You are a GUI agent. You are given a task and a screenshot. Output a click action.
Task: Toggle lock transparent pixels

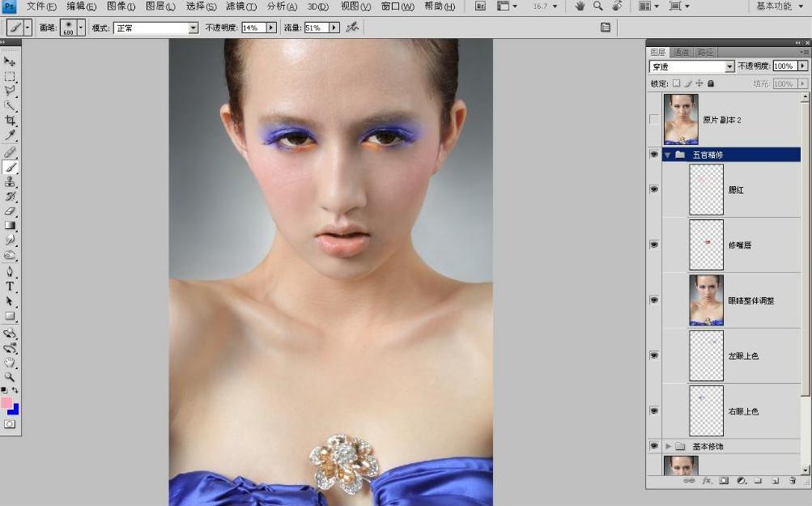[x=676, y=83]
